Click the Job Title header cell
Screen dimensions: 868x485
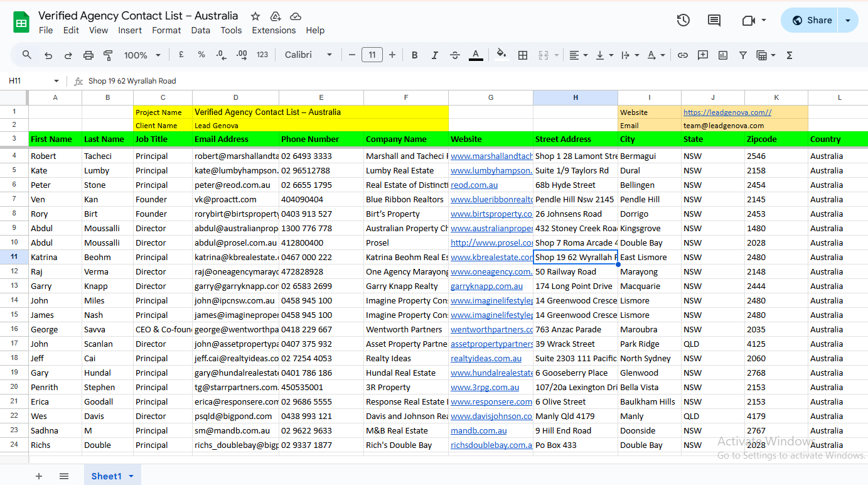[163, 139]
